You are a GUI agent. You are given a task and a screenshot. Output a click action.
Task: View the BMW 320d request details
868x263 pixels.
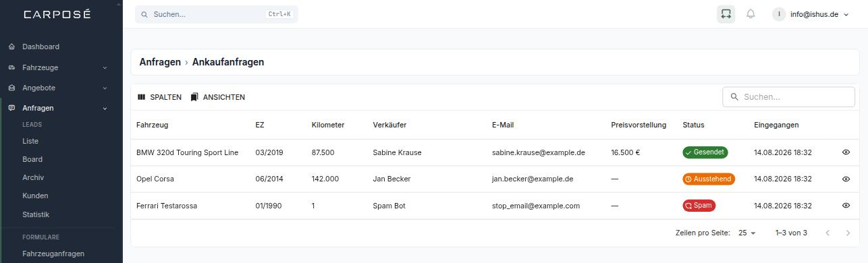[846, 152]
